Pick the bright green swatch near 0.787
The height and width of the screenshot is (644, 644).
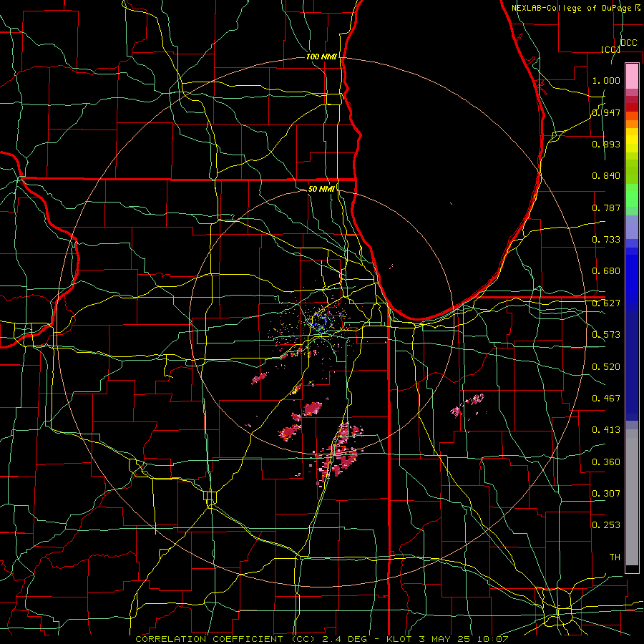point(632,196)
